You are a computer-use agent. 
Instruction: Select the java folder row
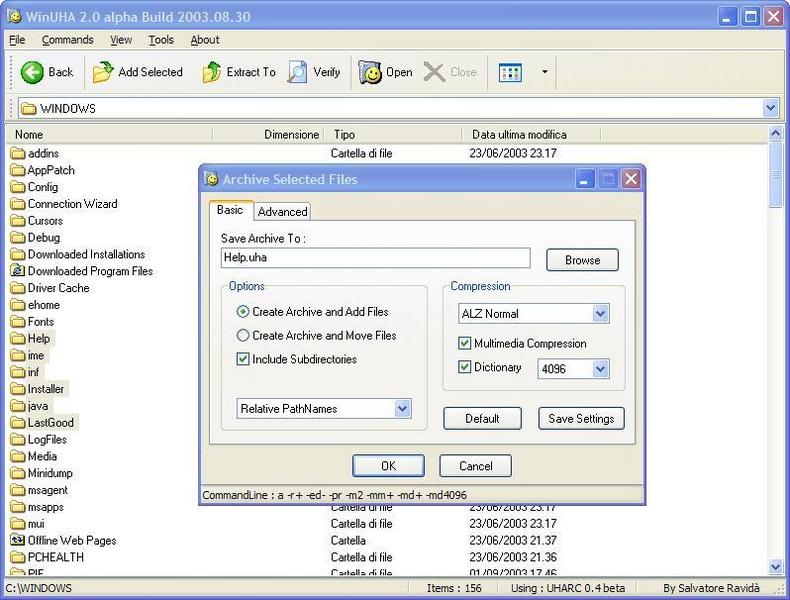pyautogui.click(x=30, y=406)
